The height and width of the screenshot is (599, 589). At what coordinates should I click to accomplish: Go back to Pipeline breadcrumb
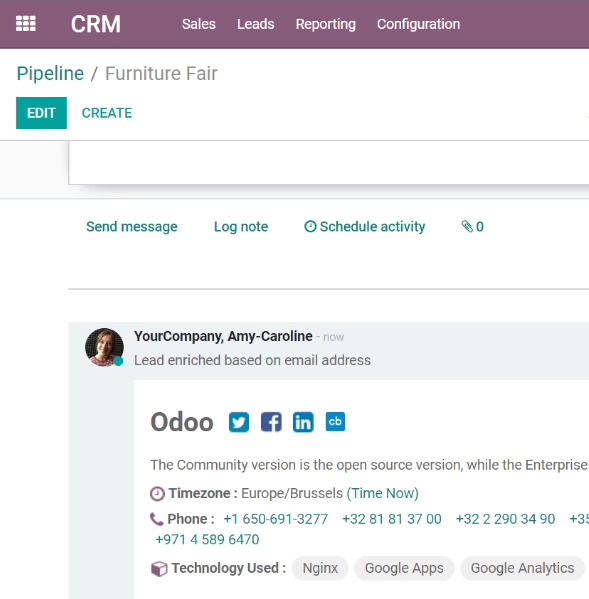pyautogui.click(x=50, y=73)
